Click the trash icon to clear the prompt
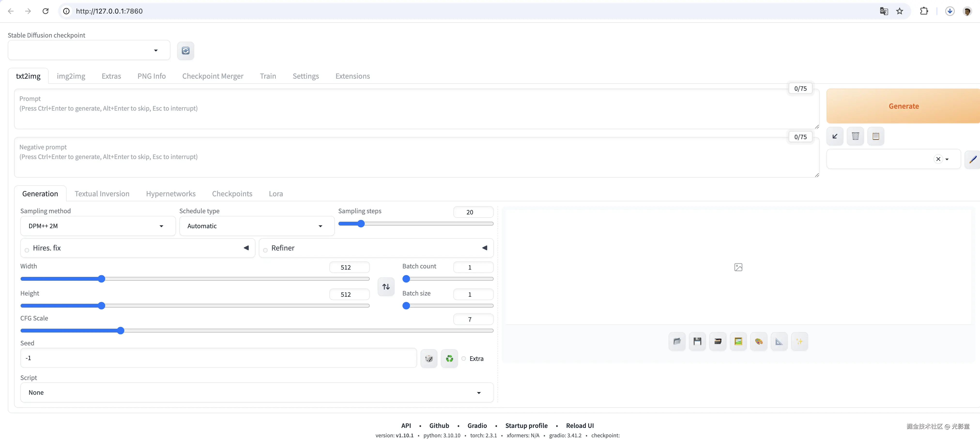The image size is (980, 440). [x=855, y=136]
